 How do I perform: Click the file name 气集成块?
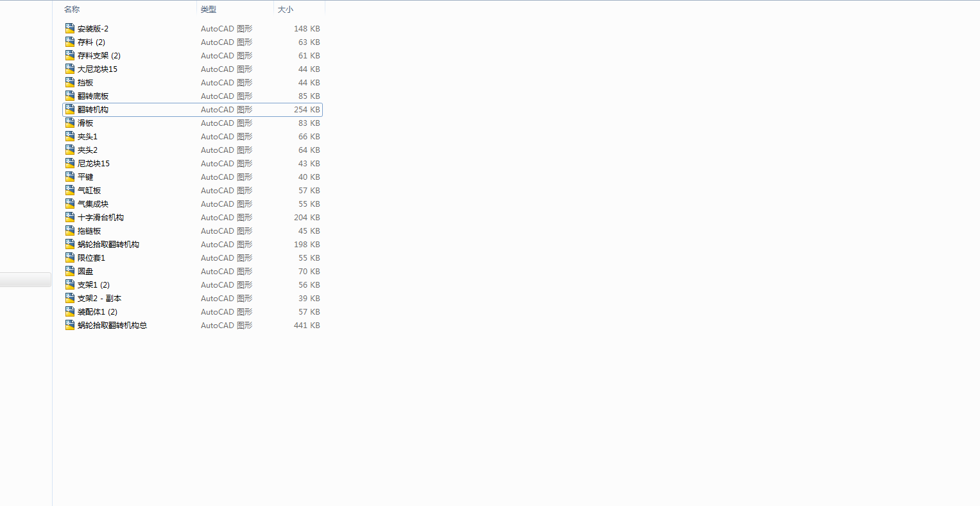[93, 204]
